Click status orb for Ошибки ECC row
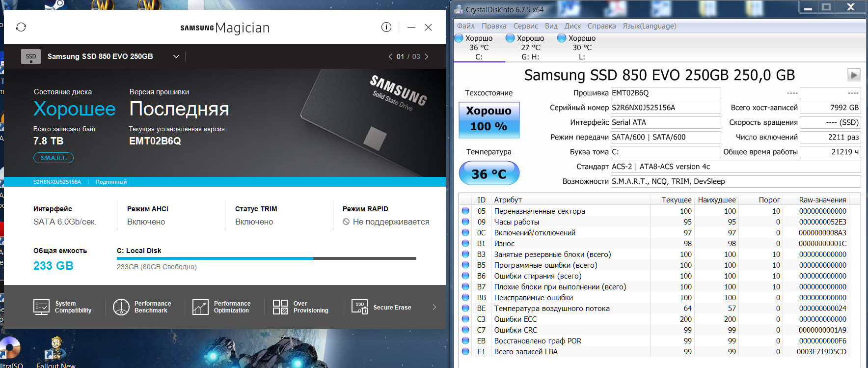 click(465, 319)
